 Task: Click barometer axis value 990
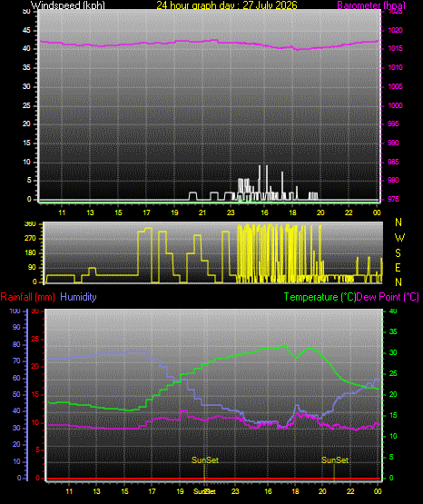[x=393, y=143]
